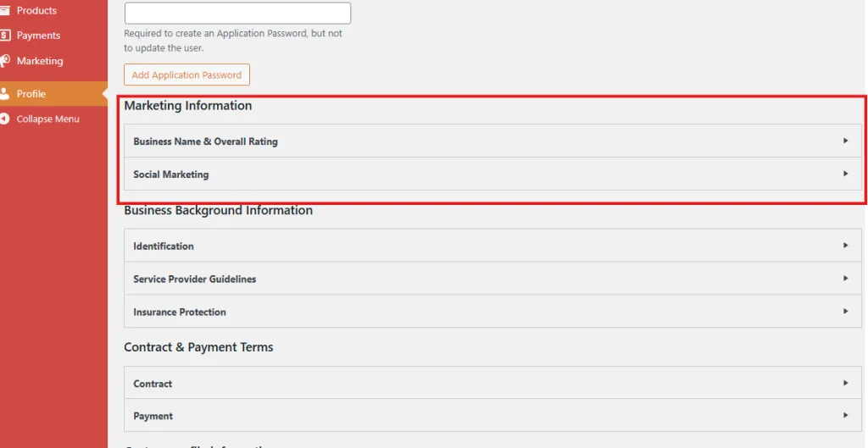
Task: Select the Profile menu label
Action: click(x=31, y=94)
